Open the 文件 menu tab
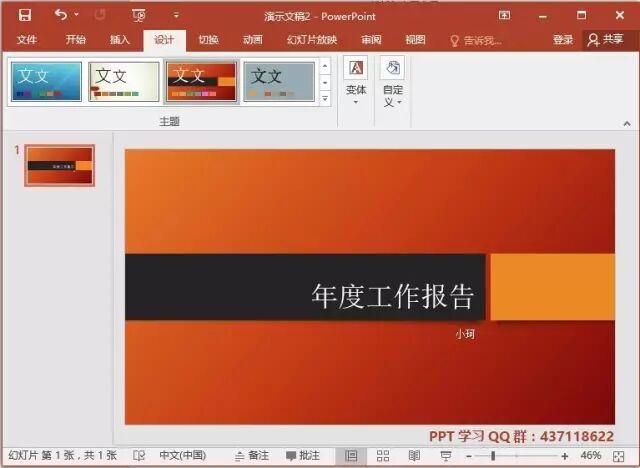This screenshot has height=468, width=640. (x=27, y=40)
